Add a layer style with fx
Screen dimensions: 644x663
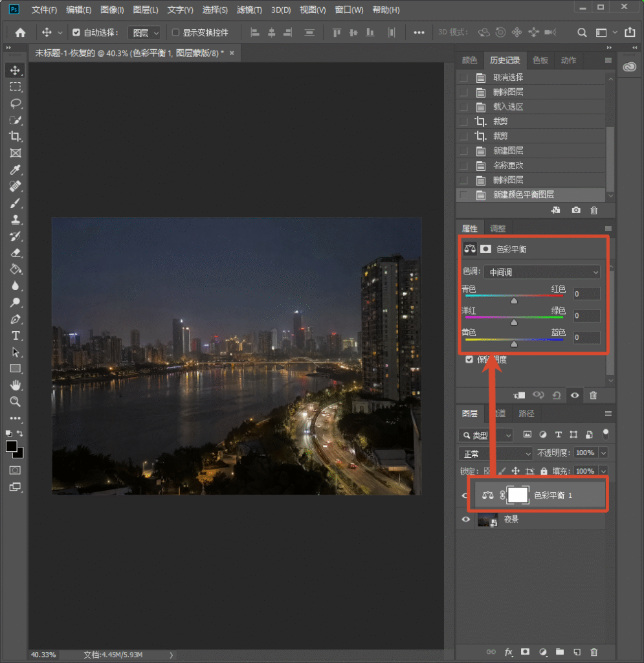pos(509,652)
